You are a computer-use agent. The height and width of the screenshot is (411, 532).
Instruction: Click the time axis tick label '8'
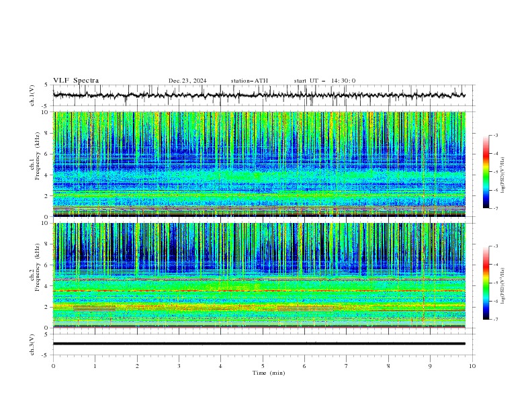tap(388, 366)
